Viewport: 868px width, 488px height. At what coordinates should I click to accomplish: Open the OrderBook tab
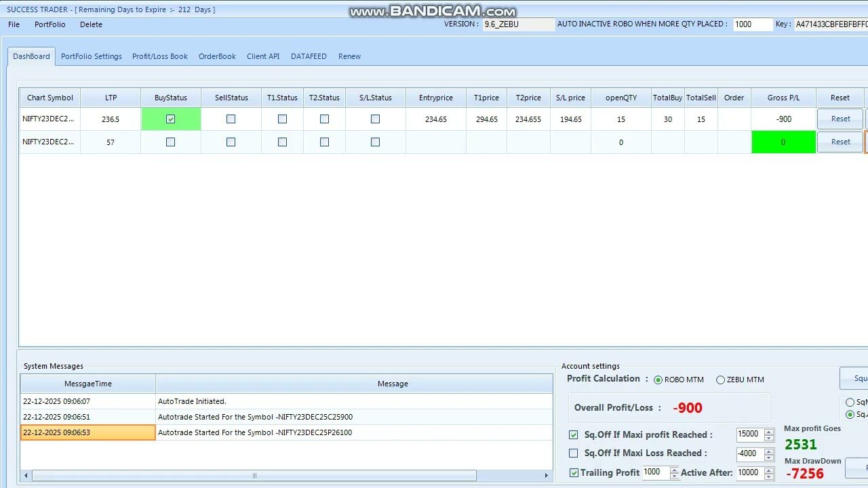click(x=216, y=56)
